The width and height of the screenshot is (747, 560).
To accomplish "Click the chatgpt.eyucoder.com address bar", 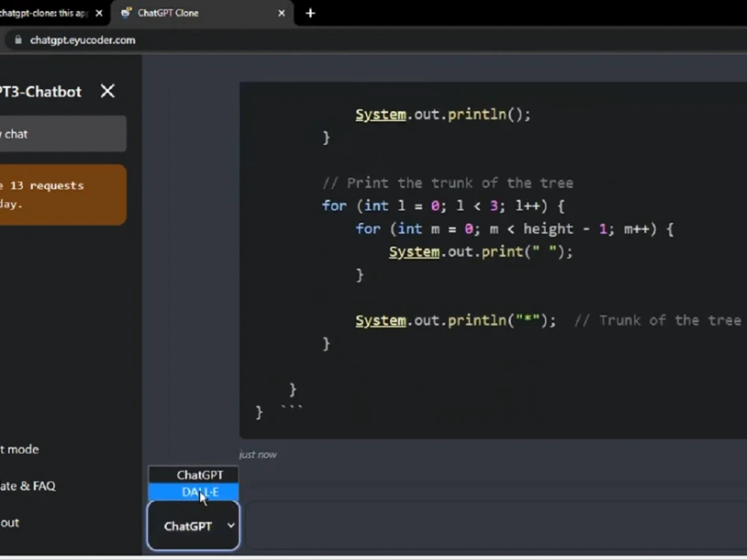I will (x=82, y=40).
